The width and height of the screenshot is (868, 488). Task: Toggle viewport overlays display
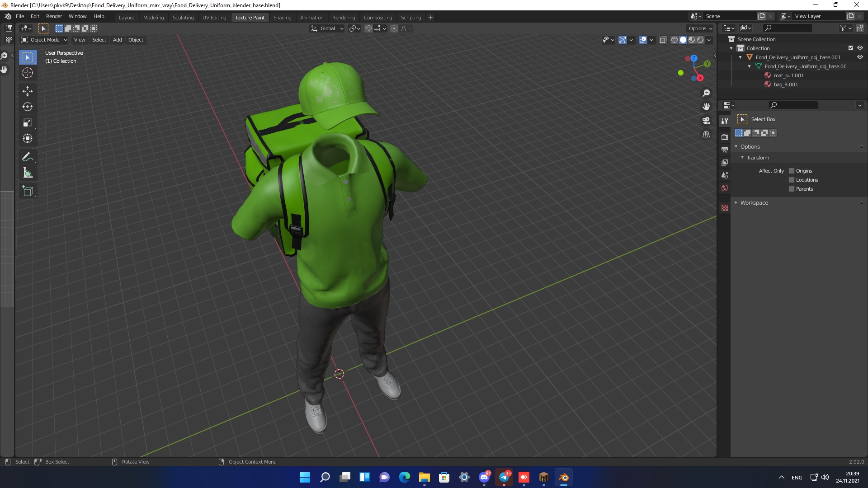pyautogui.click(x=643, y=40)
